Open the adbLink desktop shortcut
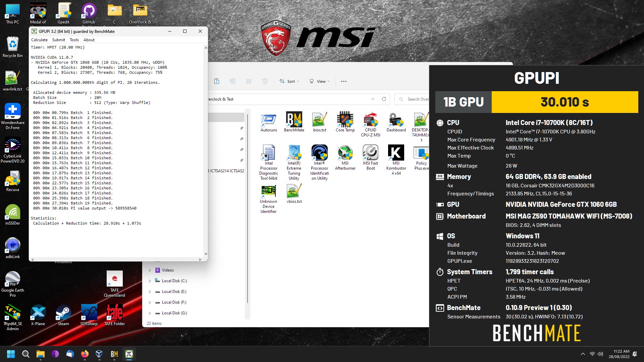Screen dimensions: 644x362 12,248
